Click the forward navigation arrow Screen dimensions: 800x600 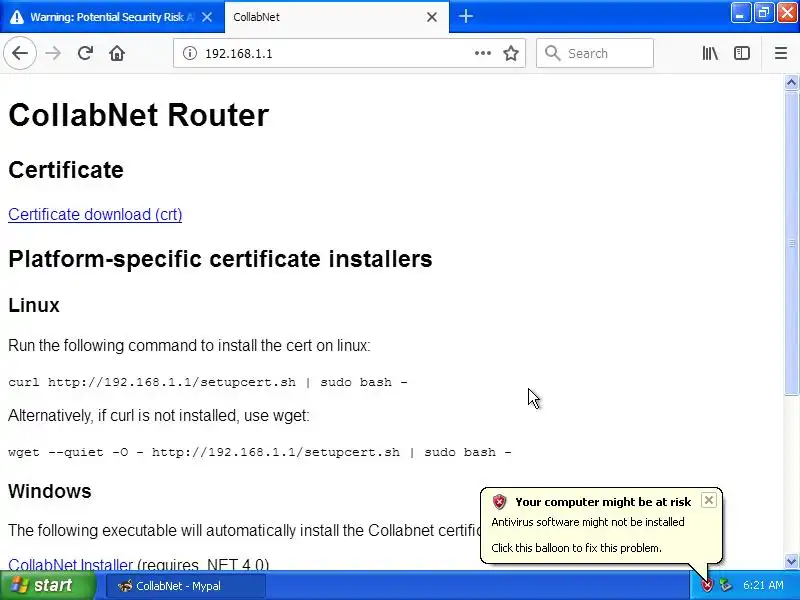(x=53, y=53)
